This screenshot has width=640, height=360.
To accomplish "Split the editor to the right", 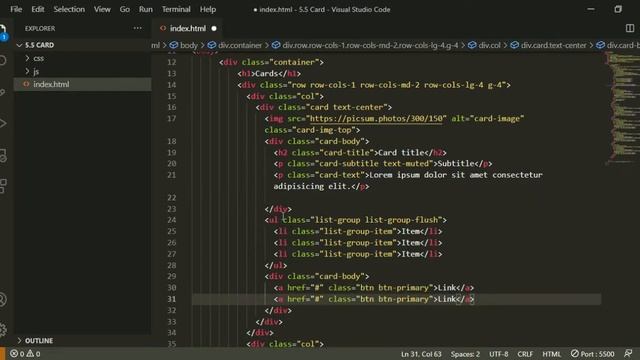I will pyautogui.click(x=630, y=28).
